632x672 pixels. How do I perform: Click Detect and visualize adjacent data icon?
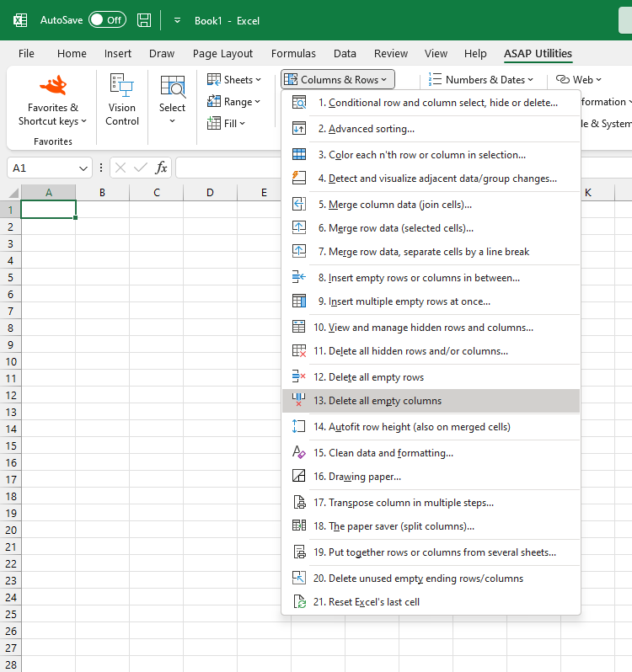click(299, 178)
